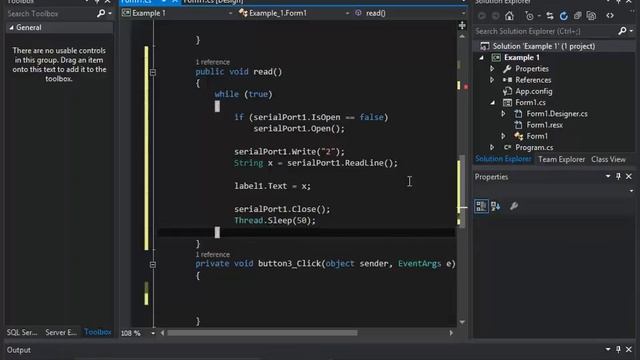Open the Example 1 project dropdown
This screenshot has width=640, height=360.
point(231,13)
